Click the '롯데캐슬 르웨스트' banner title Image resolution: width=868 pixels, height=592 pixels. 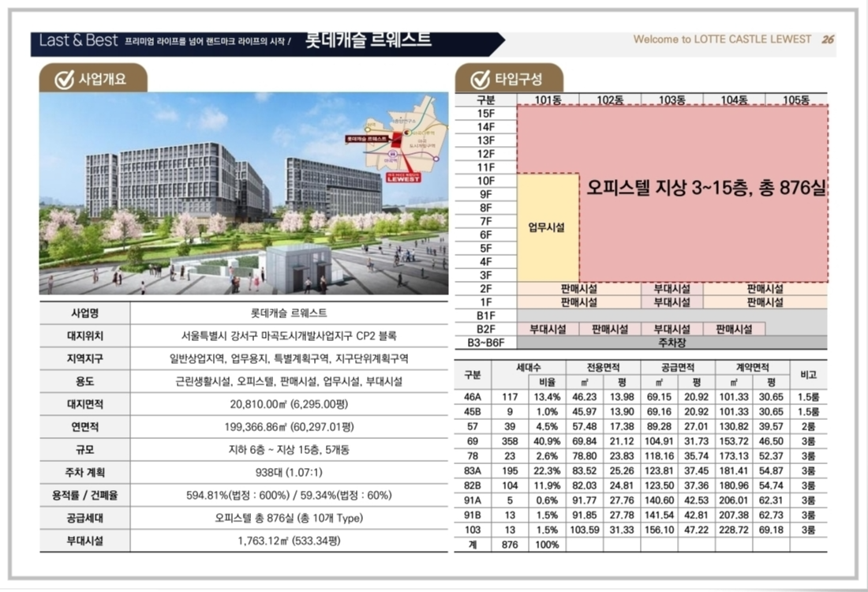tap(369, 40)
